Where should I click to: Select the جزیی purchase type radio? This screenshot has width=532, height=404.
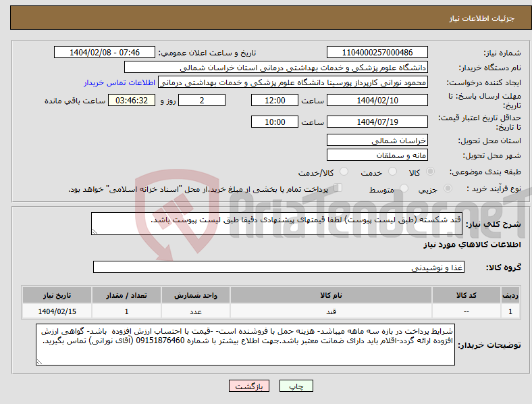point(448,188)
